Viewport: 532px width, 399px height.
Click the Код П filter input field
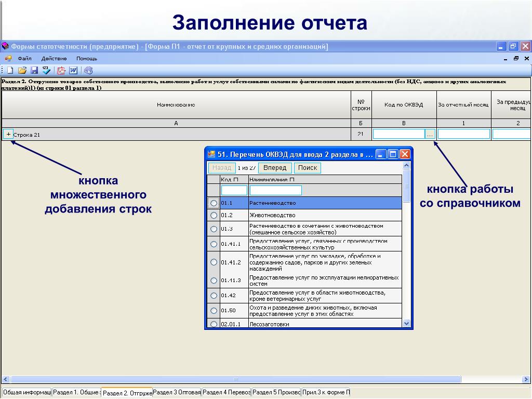[x=234, y=190]
